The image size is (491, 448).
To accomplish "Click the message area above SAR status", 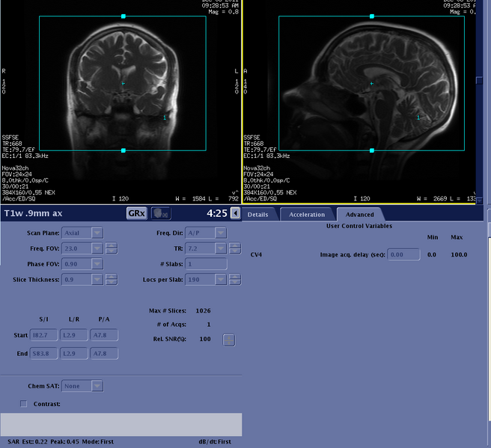I will point(121,425).
